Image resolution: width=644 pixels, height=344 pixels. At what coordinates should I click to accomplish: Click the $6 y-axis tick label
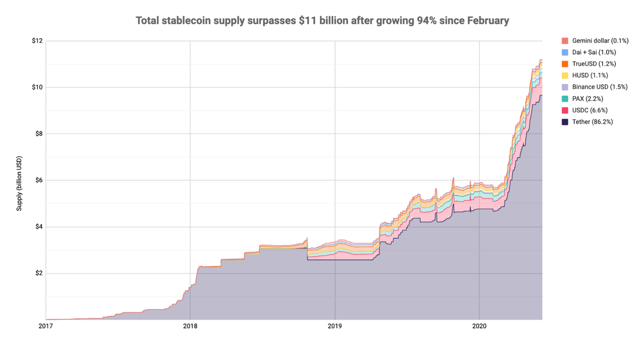(x=38, y=180)
